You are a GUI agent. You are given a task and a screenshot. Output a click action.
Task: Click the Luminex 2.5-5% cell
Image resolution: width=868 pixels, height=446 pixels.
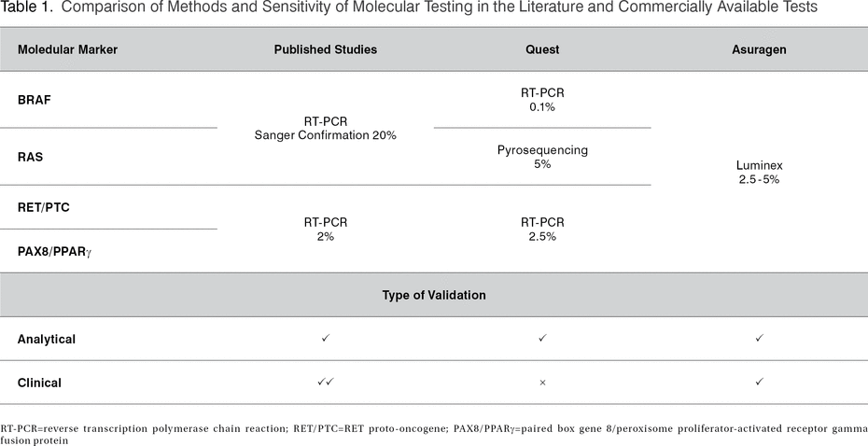759,173
